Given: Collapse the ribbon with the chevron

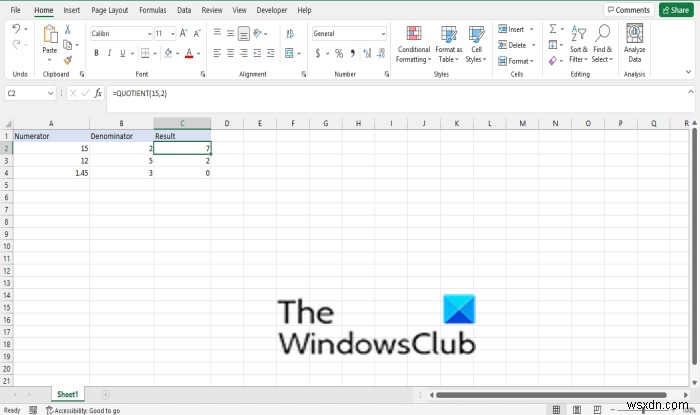Looking at the screenshot, I should click(x=688, y=72).
